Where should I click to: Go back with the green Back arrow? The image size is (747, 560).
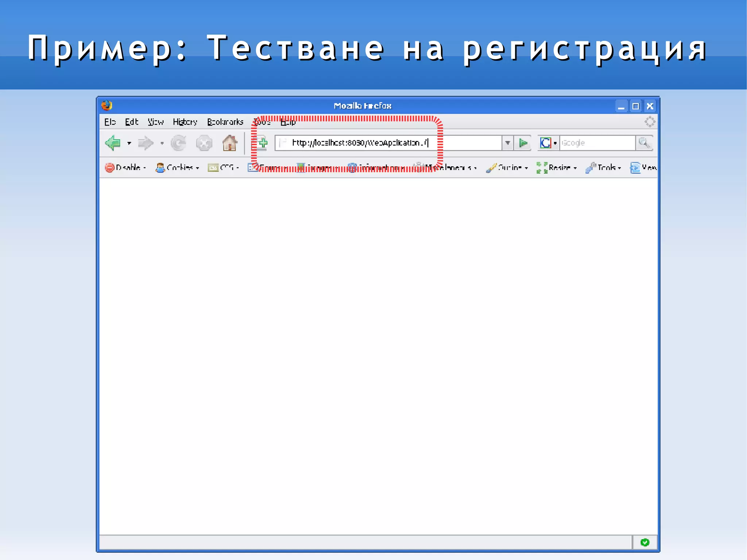tap(113, 143)
